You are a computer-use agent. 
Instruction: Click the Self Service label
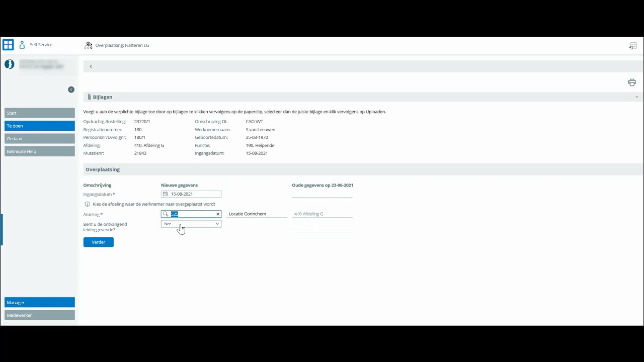coord(41,45)
